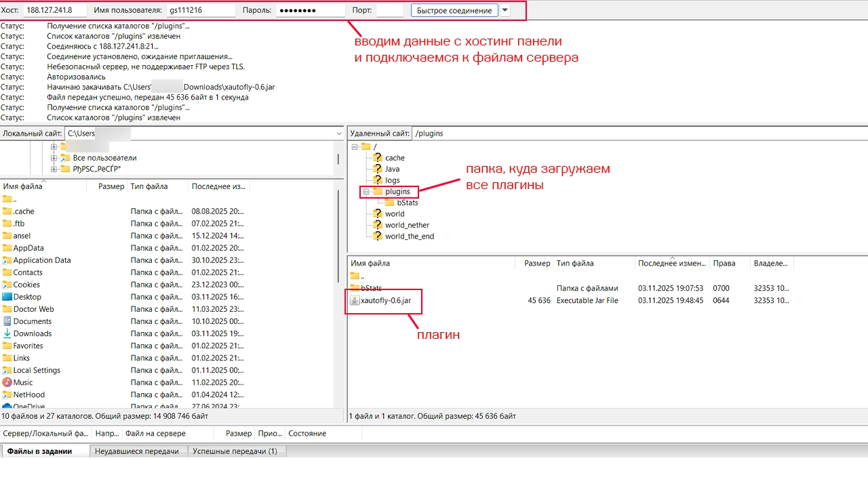868x488 pixels.
Task: Click the Documents folder icon
Action: (x=7, y=321)
